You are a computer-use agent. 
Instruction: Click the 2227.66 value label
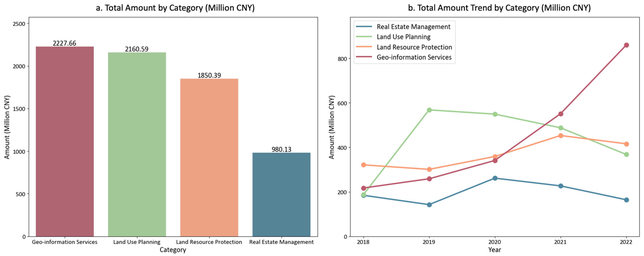click(x=64, y=43)
